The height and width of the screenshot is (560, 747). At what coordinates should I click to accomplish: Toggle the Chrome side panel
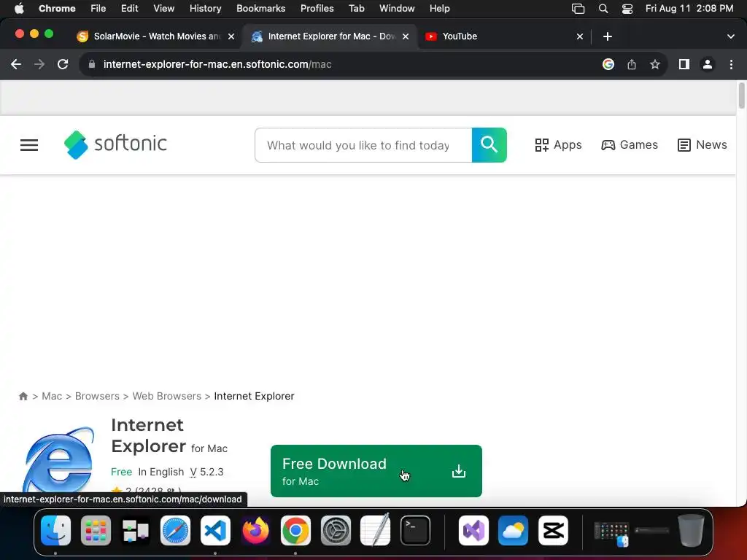pyautogui.click(x=684, y=64)
